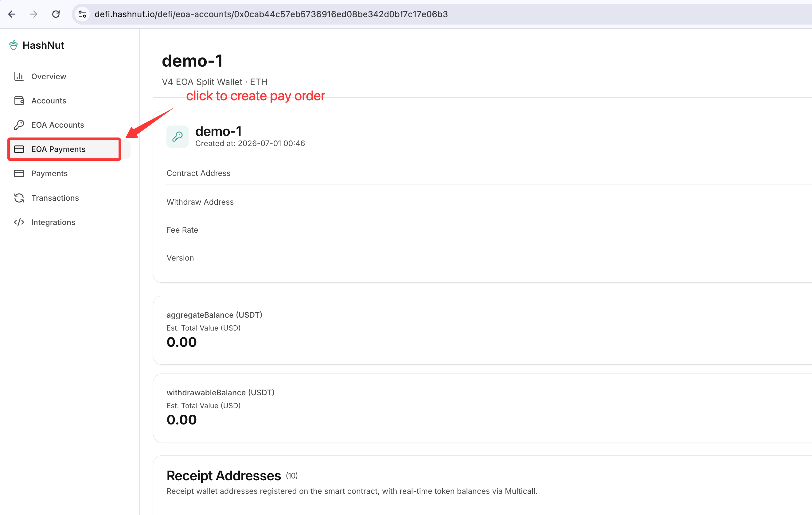This screenshot has height=515, width=812.
Task: Click the green key icon beside demo-1
Action: pyautogui.click(x=178, y=137)
